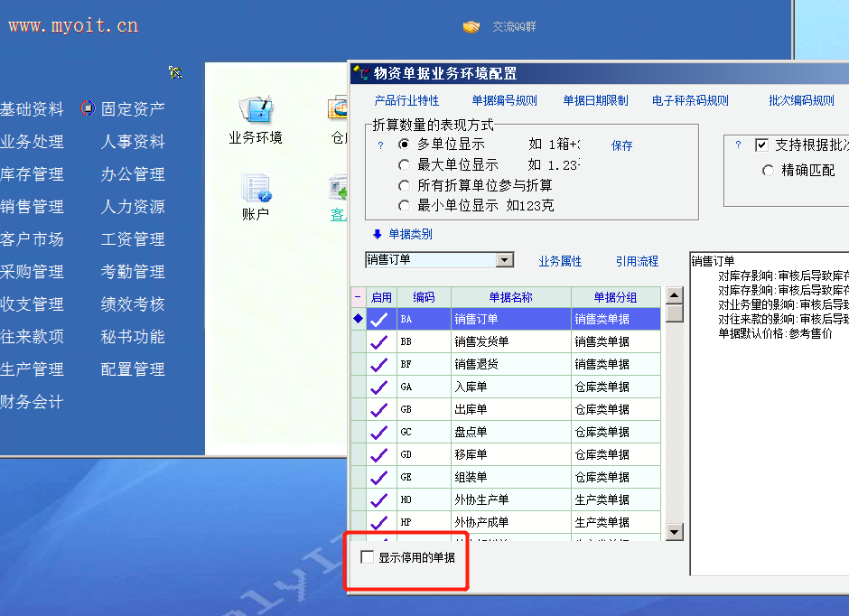Click the 保存 link
This screenshot has height=616, width=849.
click(x=621, y=145)
